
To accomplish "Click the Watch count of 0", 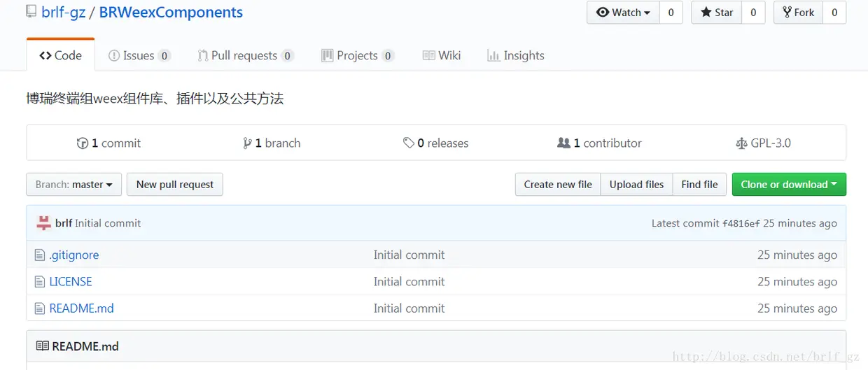I will click(671, 13).
